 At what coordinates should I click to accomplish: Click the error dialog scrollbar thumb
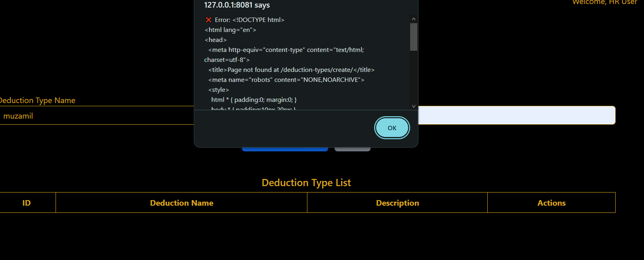[x=413, y=37]
